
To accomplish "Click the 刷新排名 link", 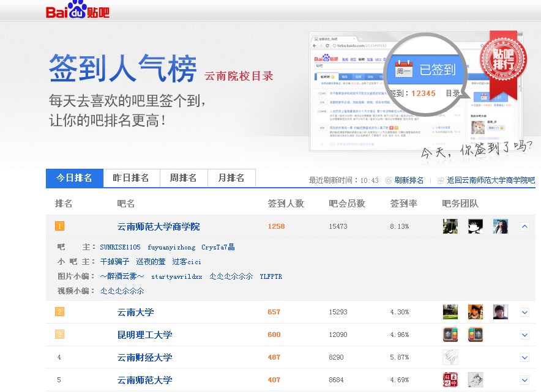I will pyautogui.click(x=409, y=180).
